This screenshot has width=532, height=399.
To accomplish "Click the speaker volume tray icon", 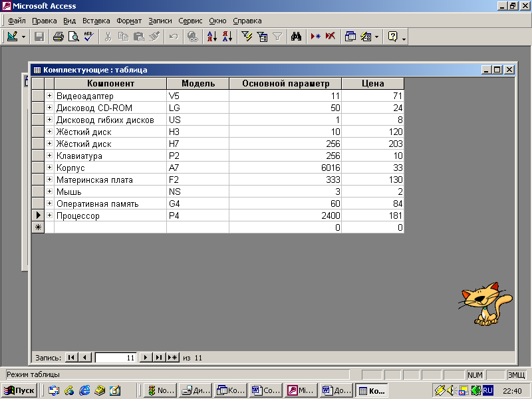I will coord(450,390).
